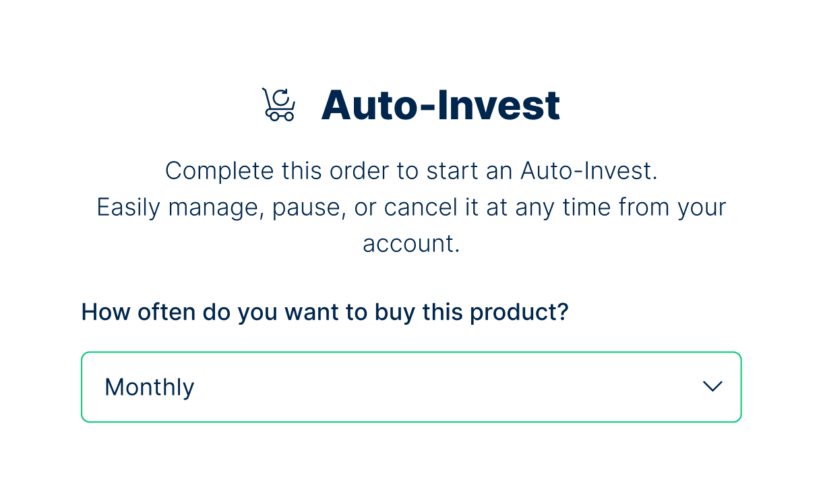
Task: Click inside the green-outlined frequency box
Action: [x=411, y=387]
